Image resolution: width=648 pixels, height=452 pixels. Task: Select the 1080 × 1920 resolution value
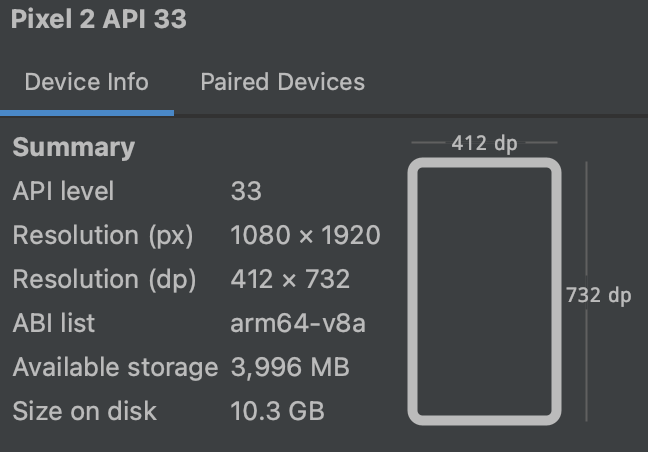click(x=305, y=235)
